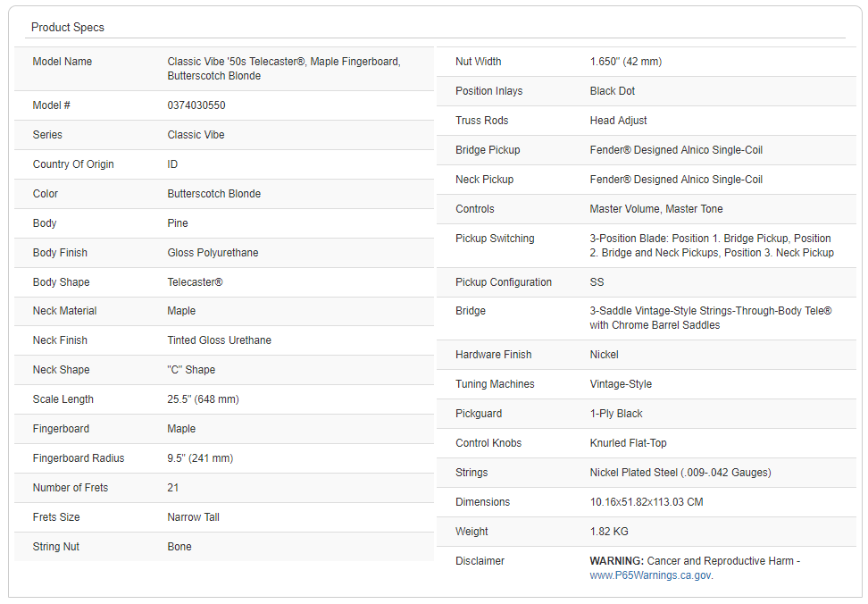
Task: Select nut width 1.650" (42 mm)
Action: click(625, 62)
